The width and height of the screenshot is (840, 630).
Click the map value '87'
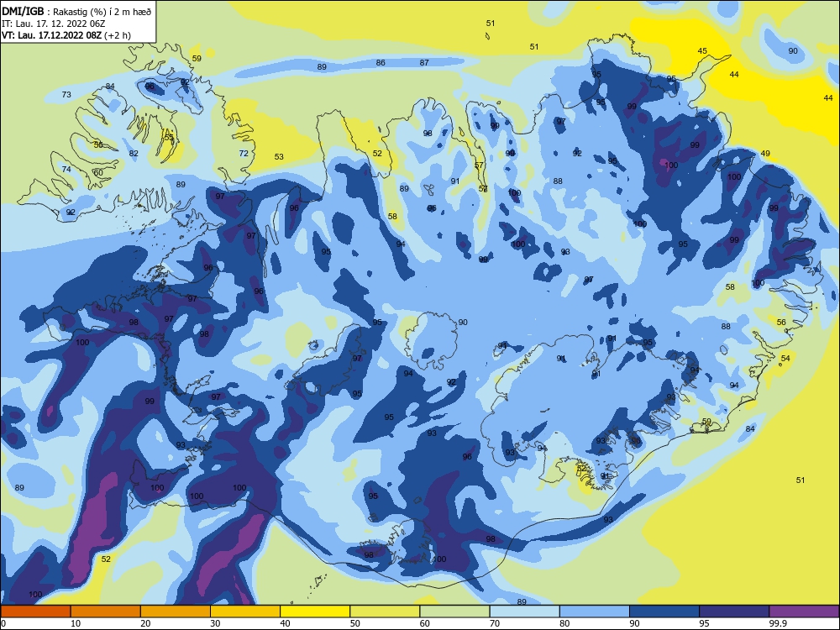click(424, 63)
